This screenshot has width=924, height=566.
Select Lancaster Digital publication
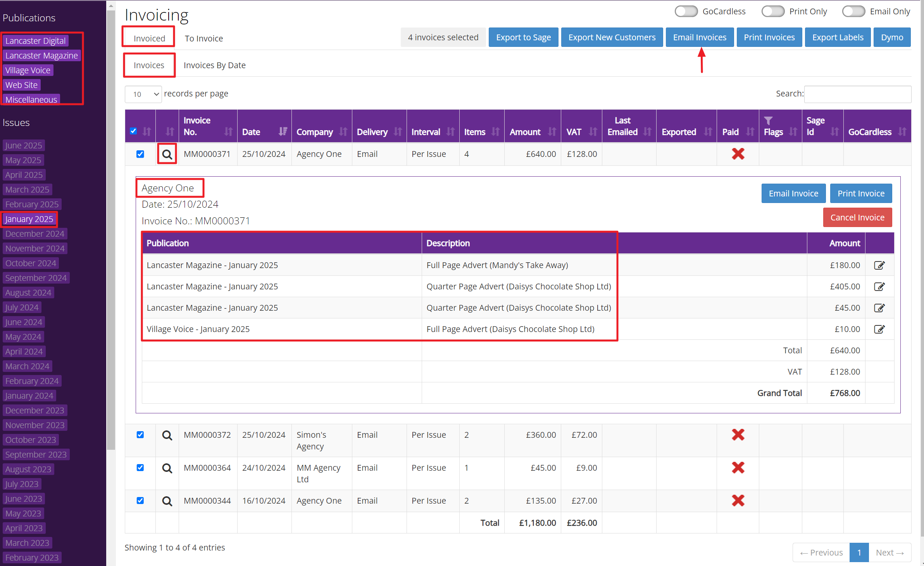[x=36, y=41]
